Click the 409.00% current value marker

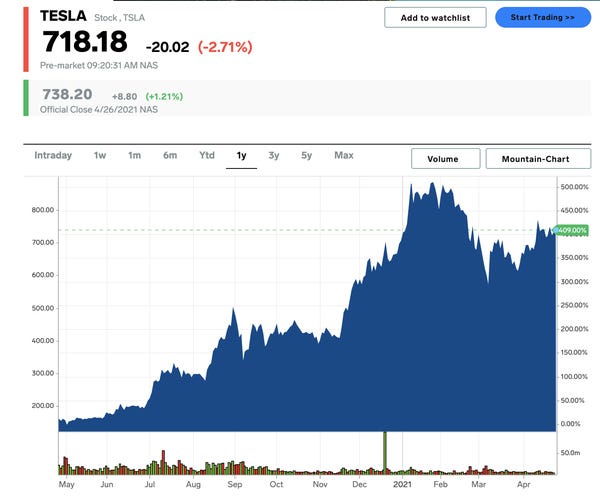[x=571, y=230]
